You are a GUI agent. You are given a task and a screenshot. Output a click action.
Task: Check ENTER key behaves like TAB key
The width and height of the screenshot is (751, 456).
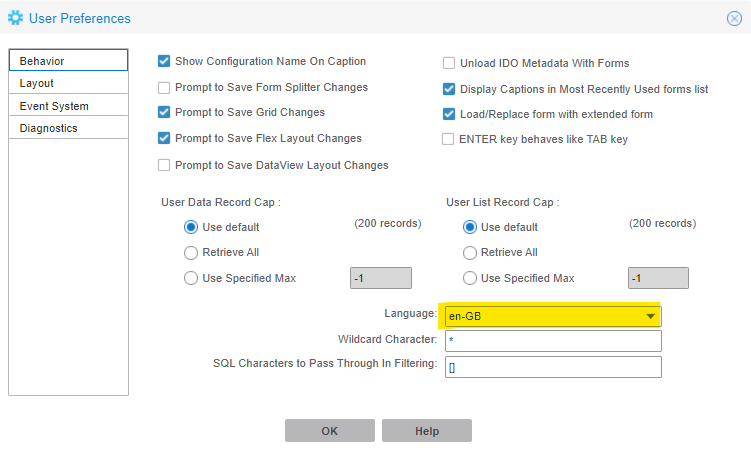pyautogui.click(x=449, y=139)
